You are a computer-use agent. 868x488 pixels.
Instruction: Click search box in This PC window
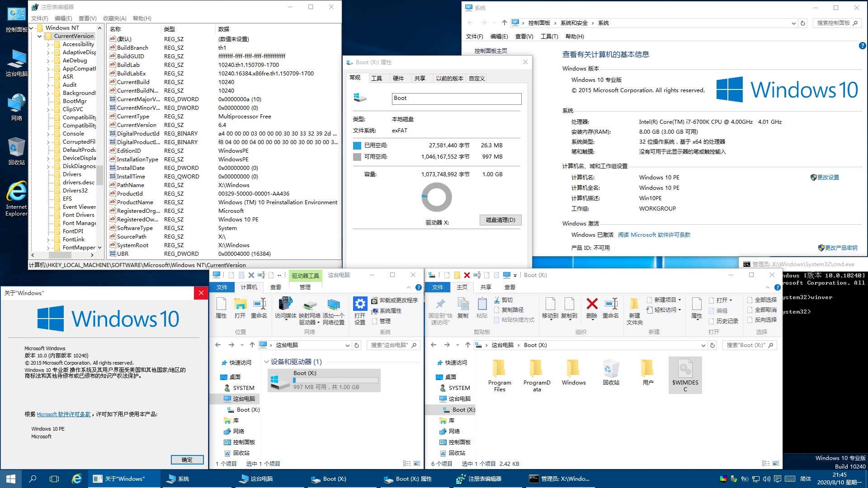(x=393, y=345)
